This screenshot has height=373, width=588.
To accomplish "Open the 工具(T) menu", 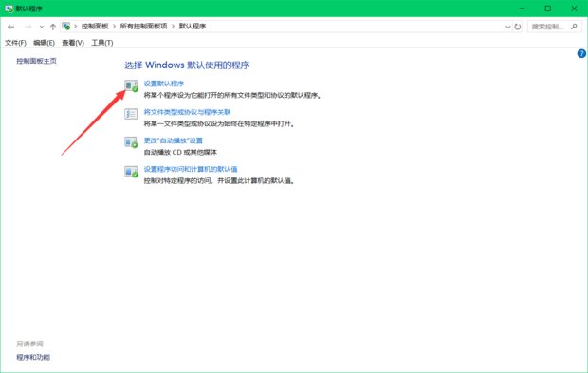I will pos(102,43).
